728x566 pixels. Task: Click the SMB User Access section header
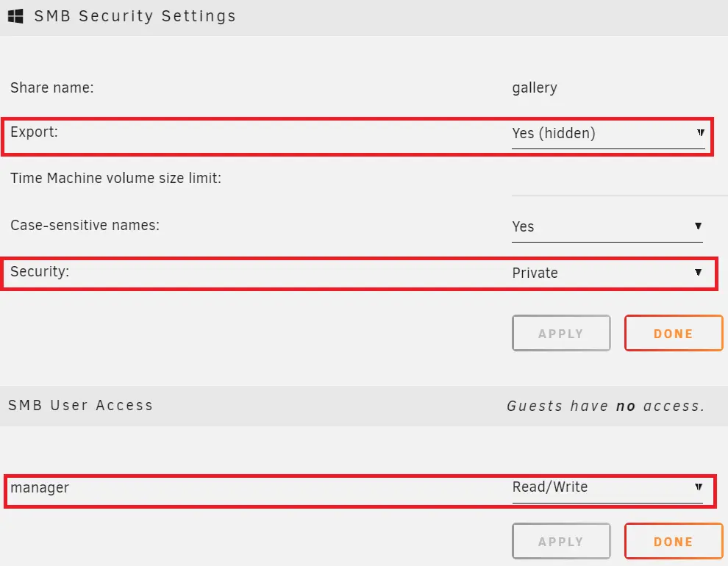(80, 406)
